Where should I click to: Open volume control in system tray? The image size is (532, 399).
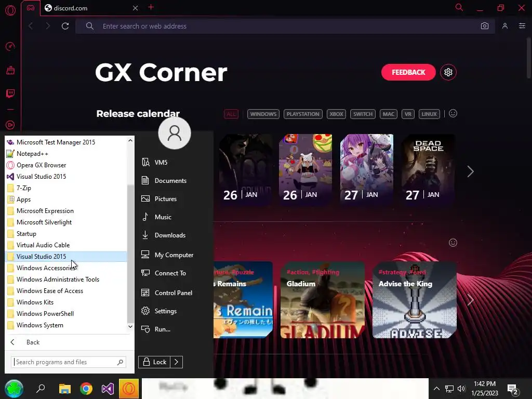[x=461, y=389]
